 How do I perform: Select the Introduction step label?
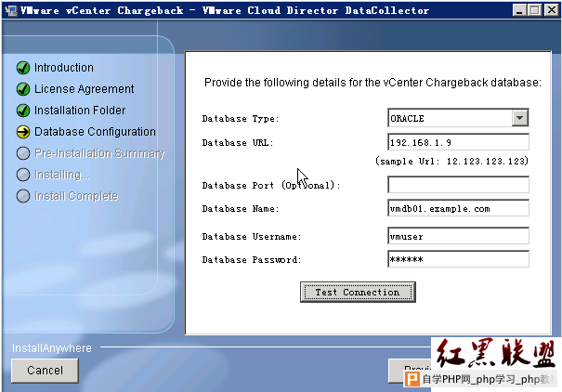pos(64,68)
